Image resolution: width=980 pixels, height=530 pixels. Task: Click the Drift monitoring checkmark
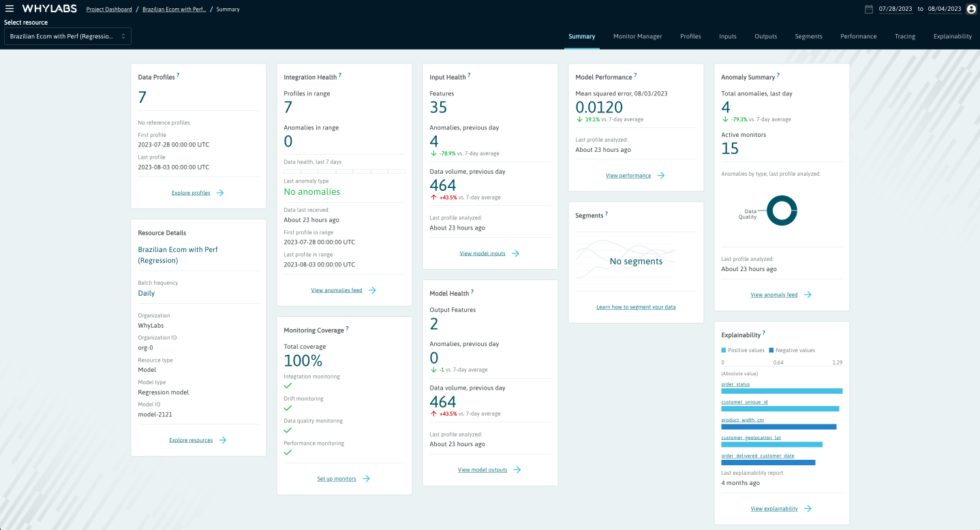(x=288, y=408)
